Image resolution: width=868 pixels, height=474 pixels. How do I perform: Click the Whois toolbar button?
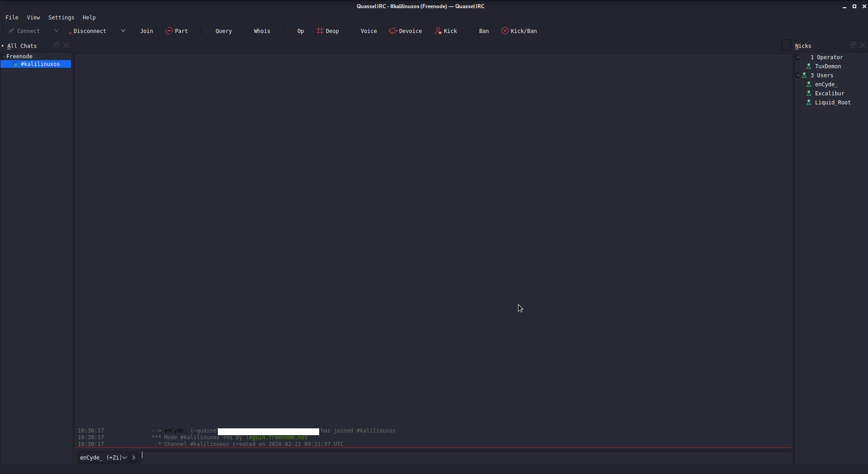[x=262, y=31]
